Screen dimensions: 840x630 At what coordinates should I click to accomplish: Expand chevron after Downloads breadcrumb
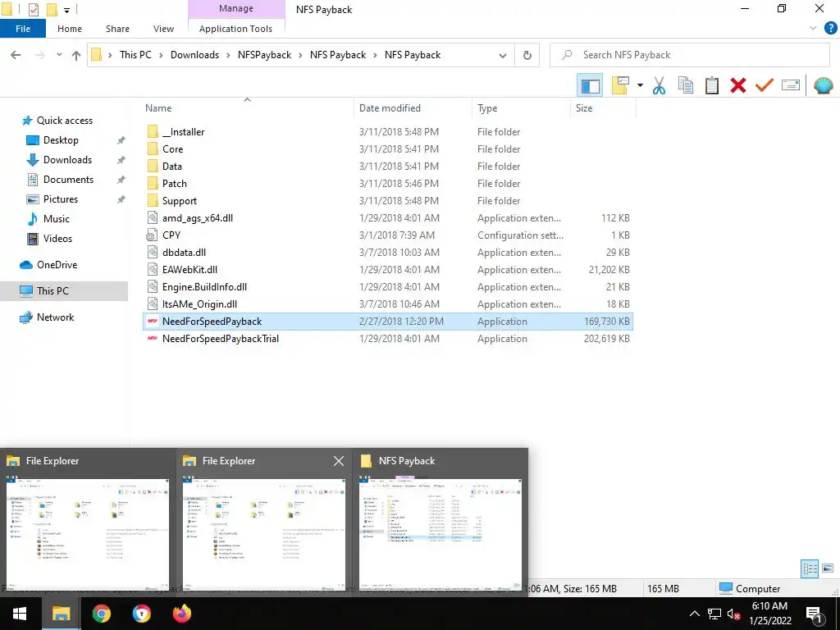click(x=228, y=55)
